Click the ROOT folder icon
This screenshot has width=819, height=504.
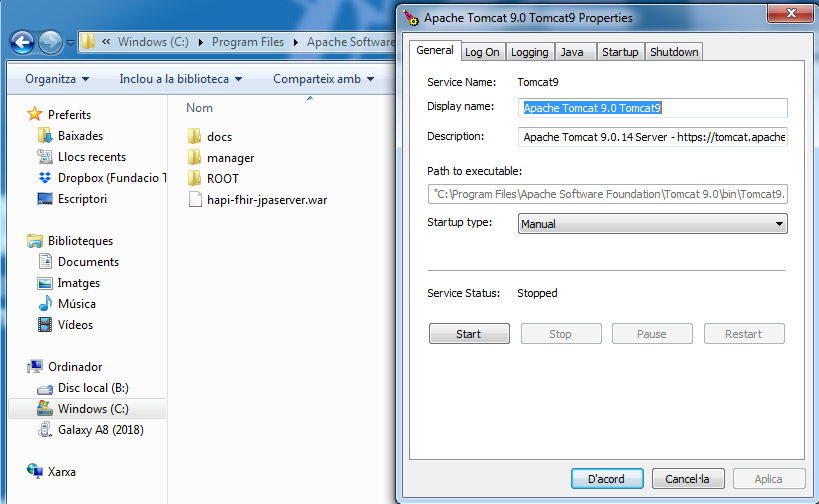195,179
